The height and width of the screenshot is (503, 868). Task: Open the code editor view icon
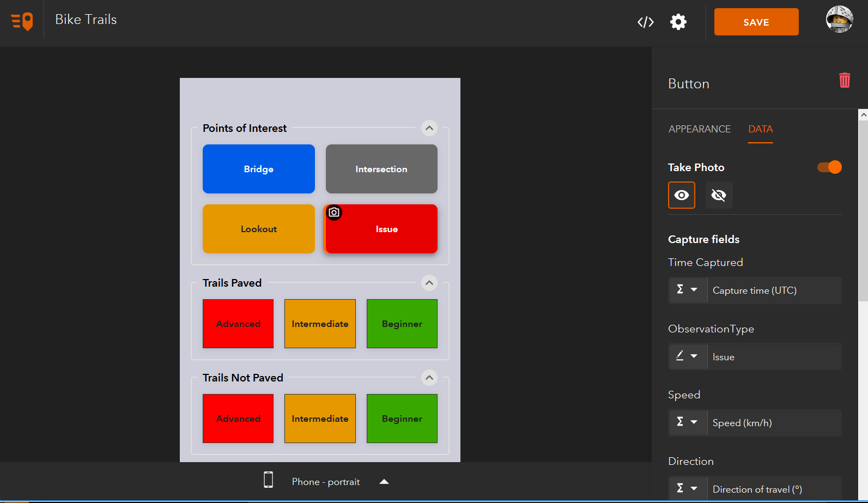646,22
